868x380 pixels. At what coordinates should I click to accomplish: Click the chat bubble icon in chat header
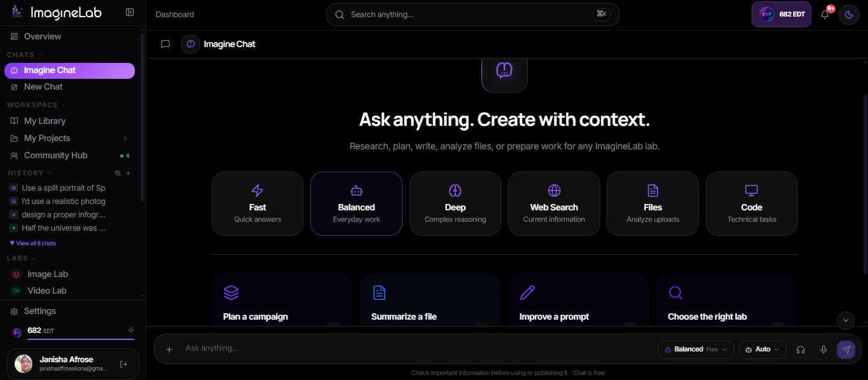[x=165, y=44]
